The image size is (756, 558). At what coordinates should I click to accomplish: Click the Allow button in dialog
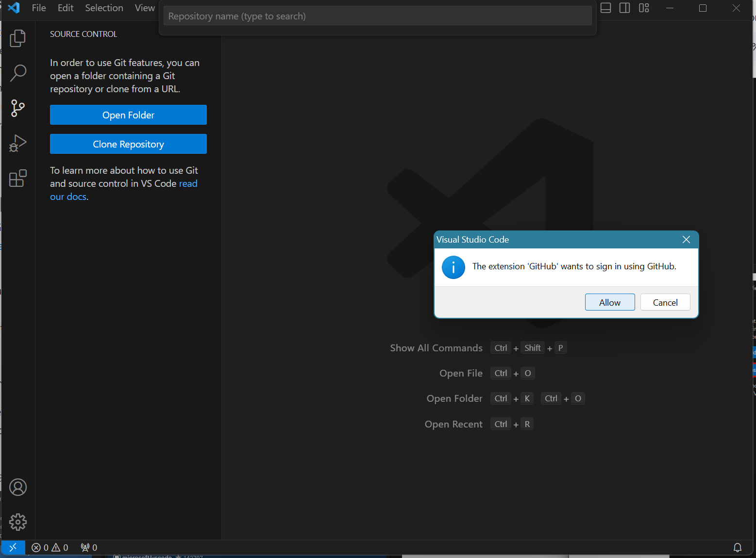pyautogui.click(x=609, y=302)
